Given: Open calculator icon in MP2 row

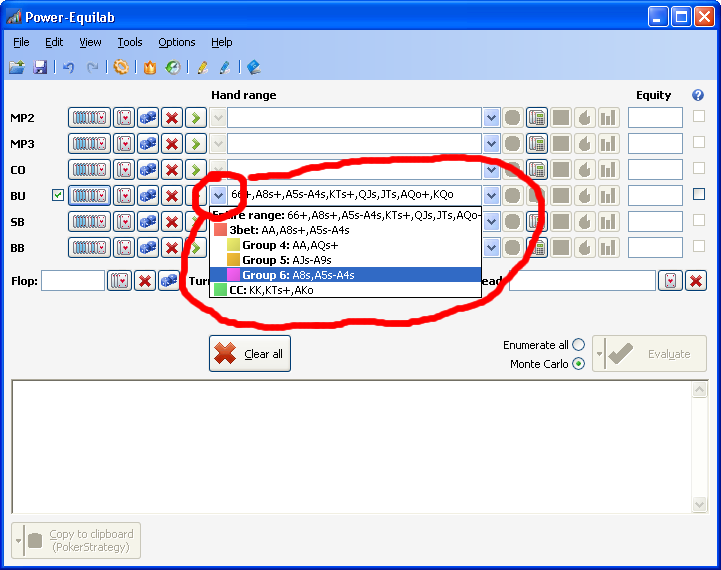Looking at the screenshot, I should [x=537, y=118].
